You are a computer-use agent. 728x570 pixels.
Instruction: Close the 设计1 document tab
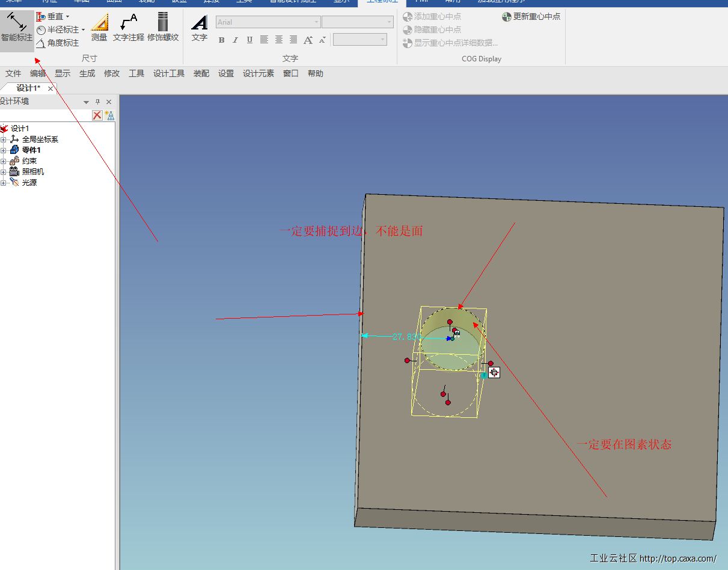pos(50,88)
